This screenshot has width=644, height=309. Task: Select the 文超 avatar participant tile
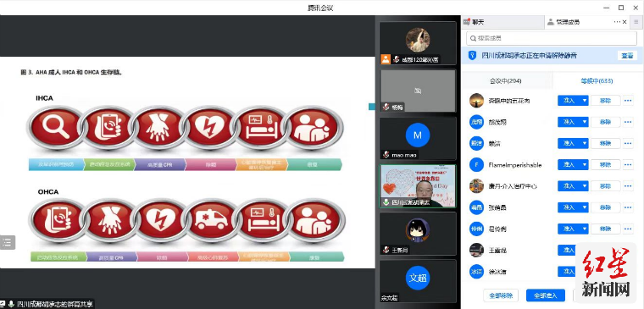tap(418, 281)
